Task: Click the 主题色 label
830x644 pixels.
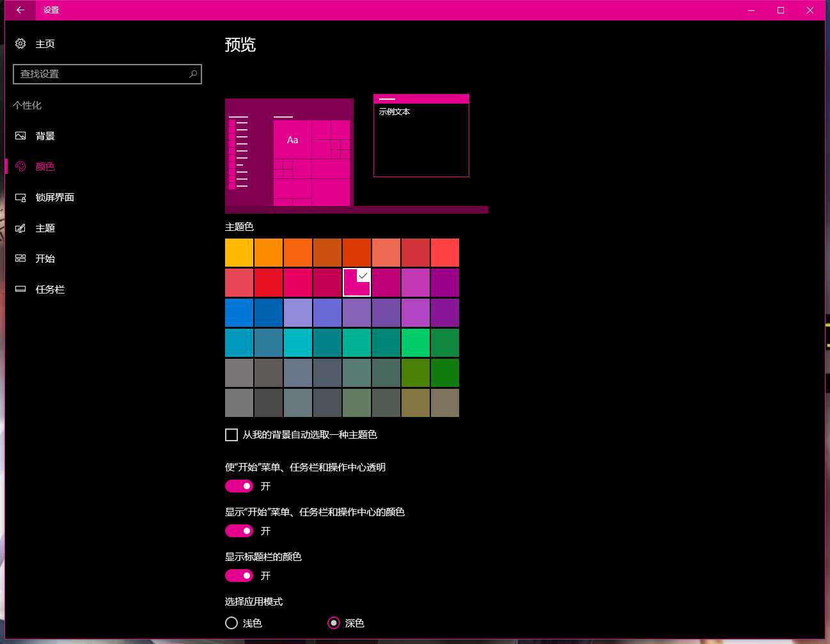Action: click(x=239, y=227)
